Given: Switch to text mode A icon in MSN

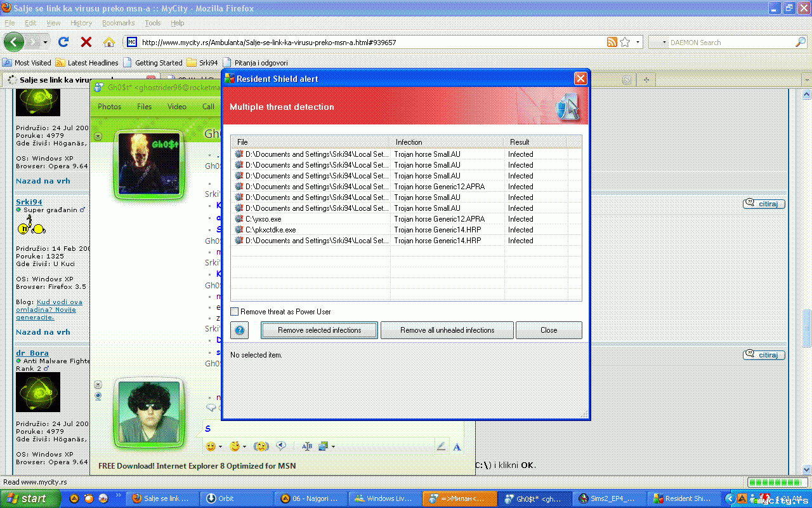Looking at the screenshot, I should pyautogui.click(x=457, y=446).
